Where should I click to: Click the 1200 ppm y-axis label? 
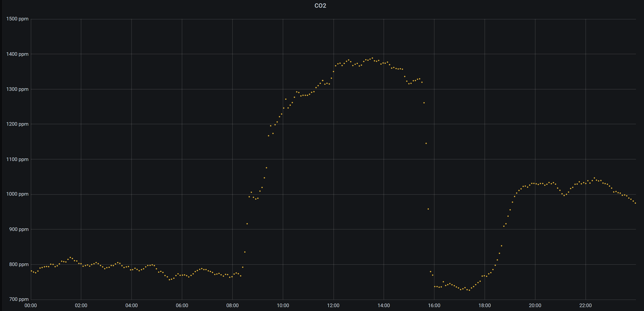[17, 124]
